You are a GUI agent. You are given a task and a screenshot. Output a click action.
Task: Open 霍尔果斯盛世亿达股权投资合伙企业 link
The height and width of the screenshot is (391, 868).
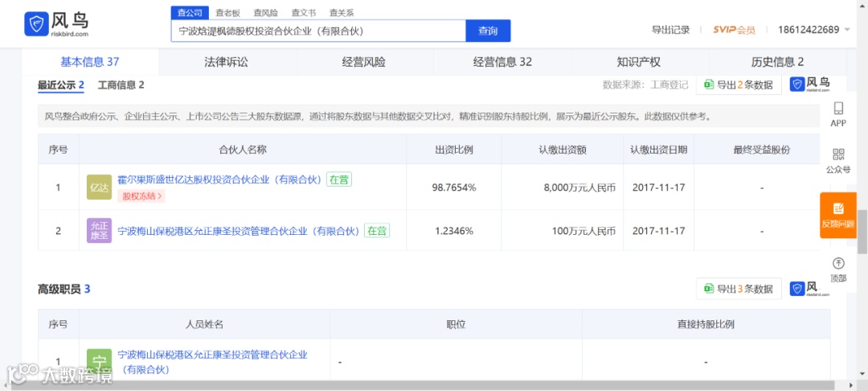point(219,180)
